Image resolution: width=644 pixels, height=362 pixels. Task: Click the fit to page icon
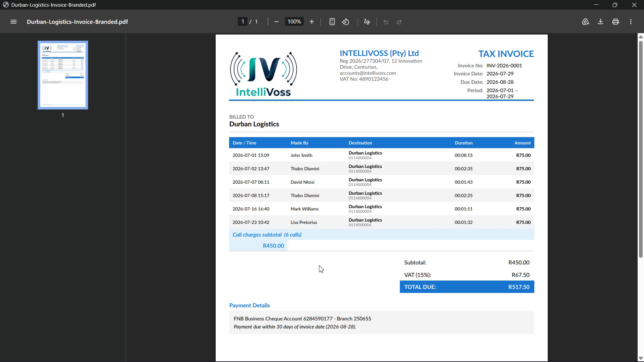click(332, 22)
